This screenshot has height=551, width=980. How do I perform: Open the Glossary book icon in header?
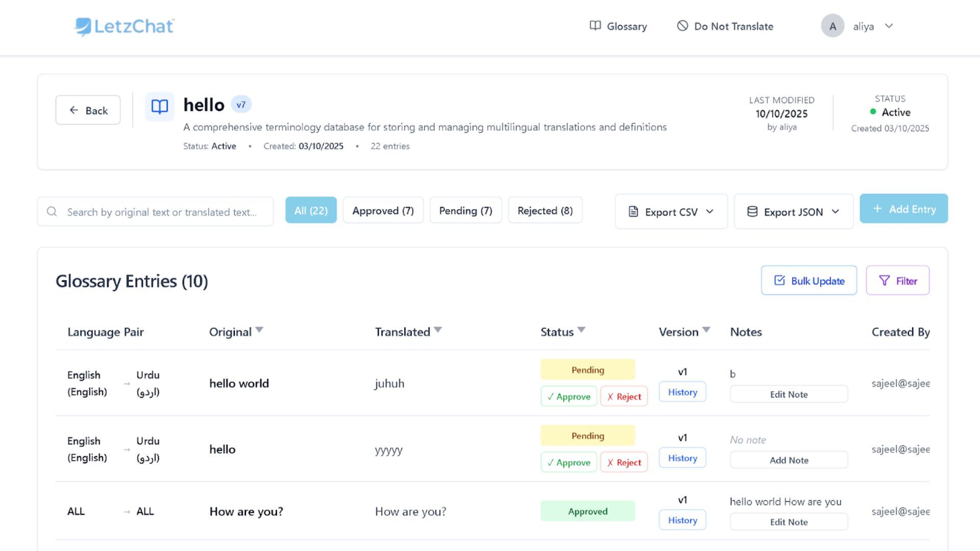pyautogui.click(x=595, y=26)
